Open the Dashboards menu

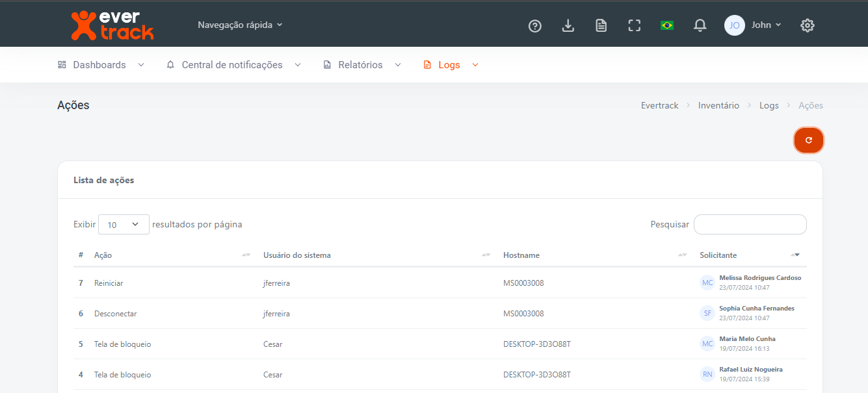click(x=101, y=65)
